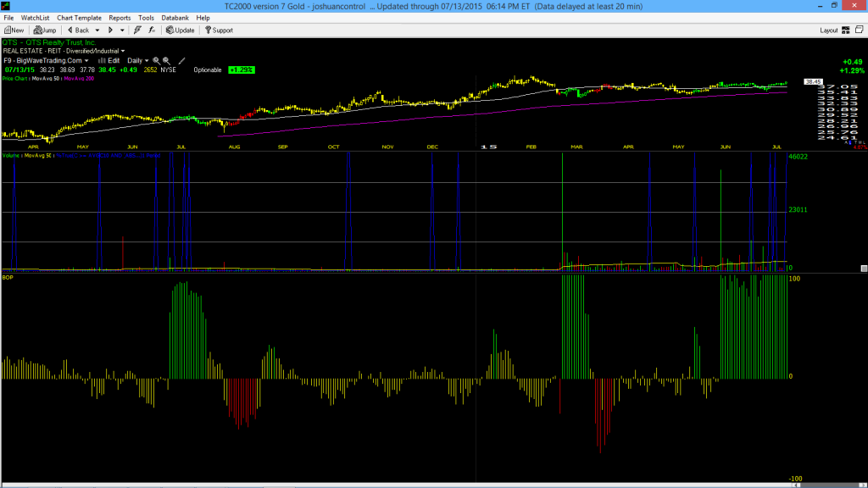Screen dimensions: 868x488
Task: Click the BOP indicator label
Action: [x=8, y=277]
